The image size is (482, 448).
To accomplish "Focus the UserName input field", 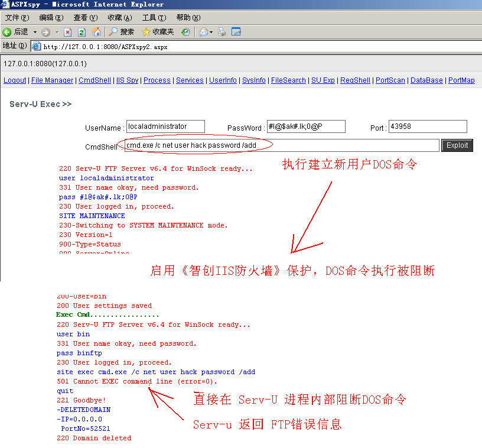I will coord(165,126).
